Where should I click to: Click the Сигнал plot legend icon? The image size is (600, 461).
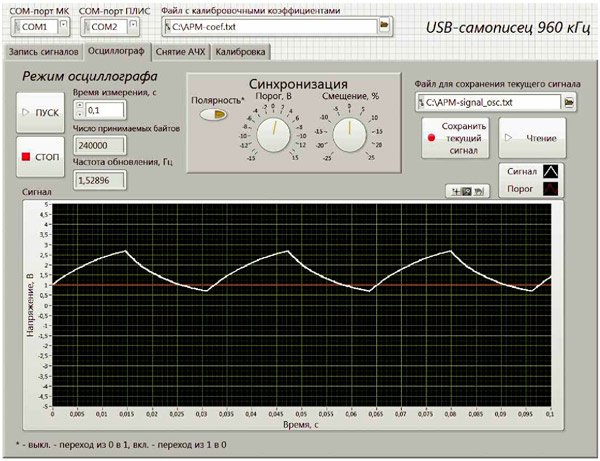coord(551,172)
